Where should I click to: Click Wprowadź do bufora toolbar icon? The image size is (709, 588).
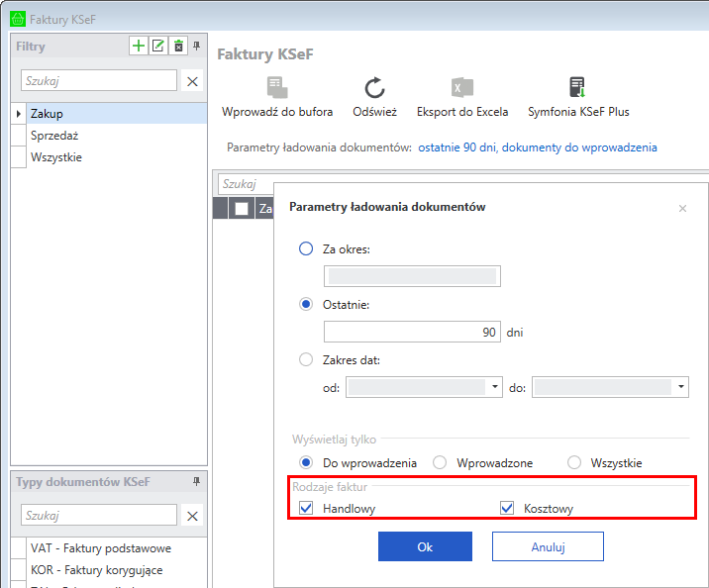pos(276,88)
